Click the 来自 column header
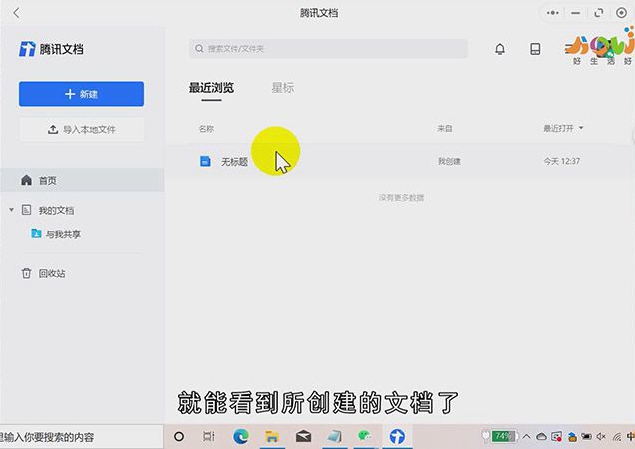The width and height of the screenshot is (635, 449). pyautogui.click(x=445, y=128)
